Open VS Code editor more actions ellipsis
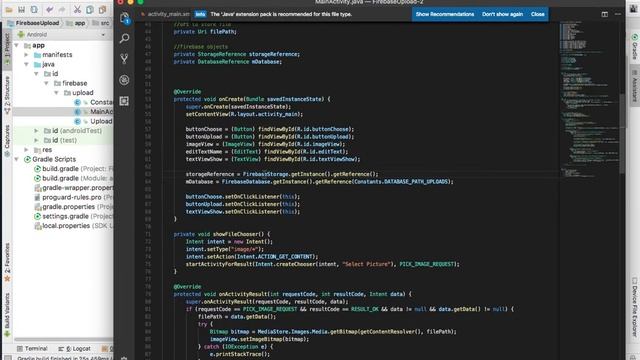 (x=618, y=14)
